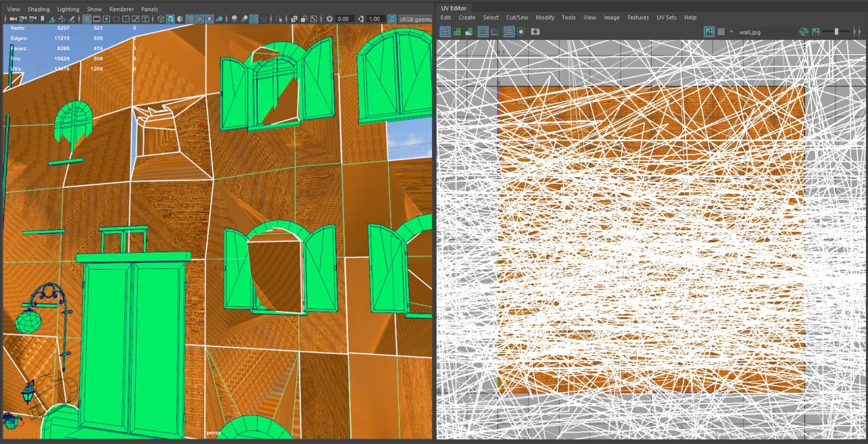This screenshot has width=868, height=444.
Task: Open Camera Attributes from viewport toolbar
Action: (x=33, y=19)
